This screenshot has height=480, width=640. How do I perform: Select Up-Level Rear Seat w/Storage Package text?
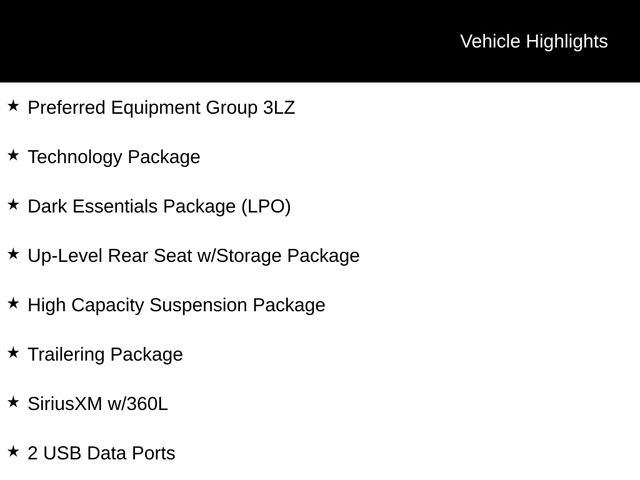pyautogui.click(x=193, y=256)
